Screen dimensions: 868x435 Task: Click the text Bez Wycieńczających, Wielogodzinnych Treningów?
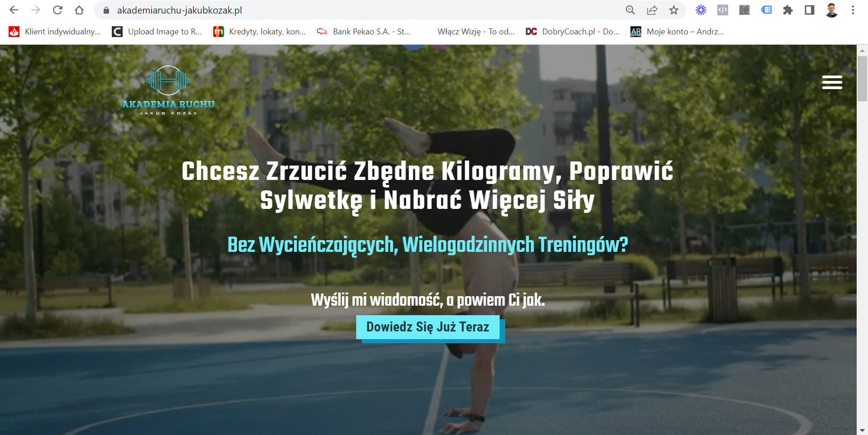point(428,245)
